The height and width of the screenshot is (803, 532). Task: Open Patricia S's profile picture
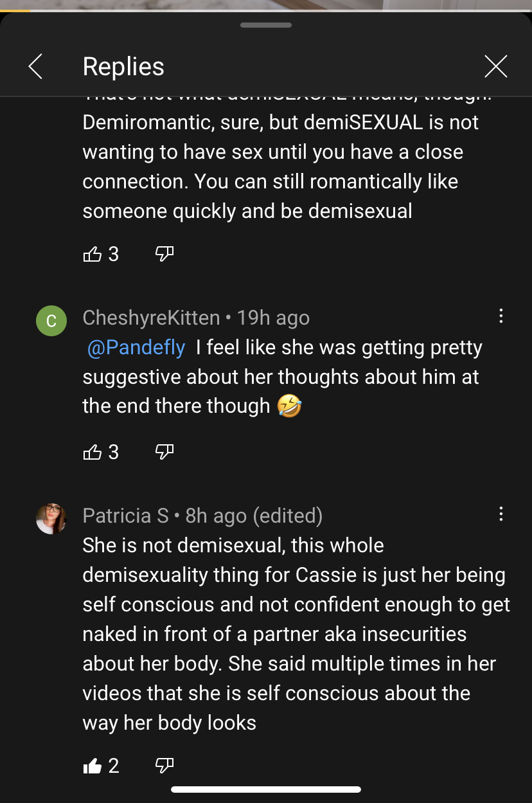pyautogui.click(x=51, y=519)
